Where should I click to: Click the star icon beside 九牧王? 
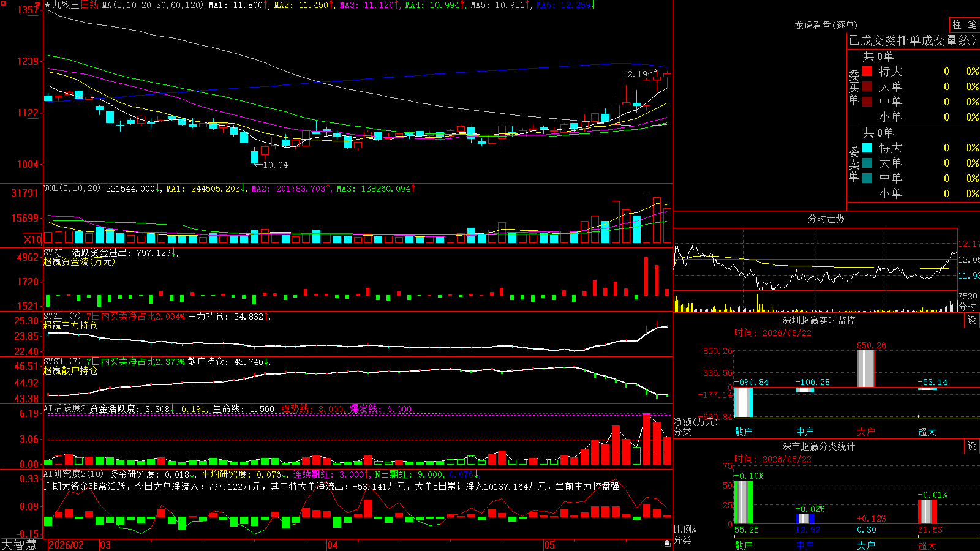click(x=48, y=5)
